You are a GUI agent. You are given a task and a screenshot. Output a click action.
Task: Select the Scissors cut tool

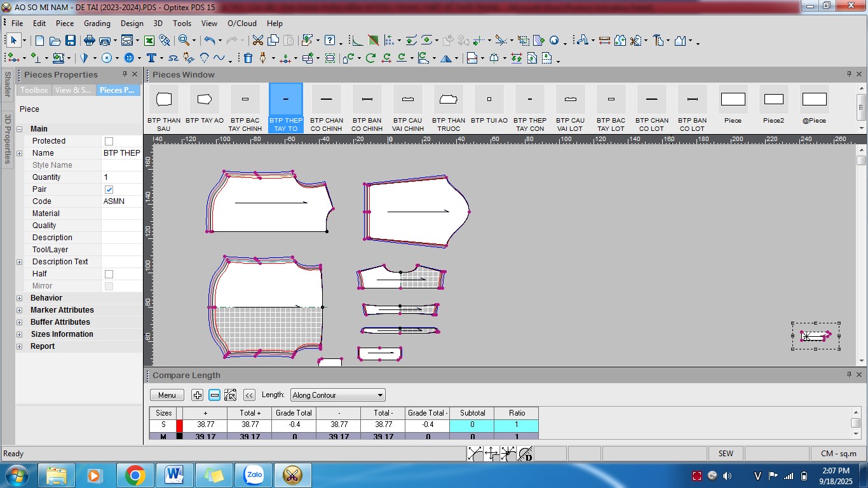(257, 41)
